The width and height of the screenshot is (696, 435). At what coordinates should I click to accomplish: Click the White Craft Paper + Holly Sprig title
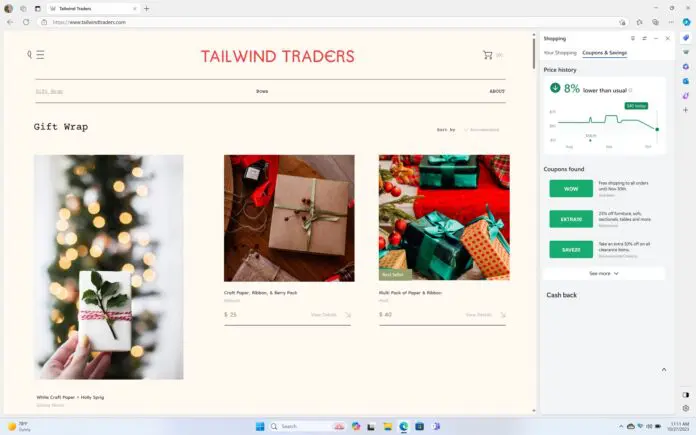click(70, 397)
